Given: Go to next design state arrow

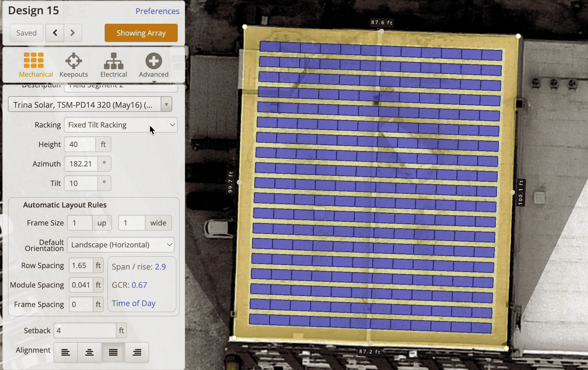Looking at the screenshot, I should (x=73, y=33).
